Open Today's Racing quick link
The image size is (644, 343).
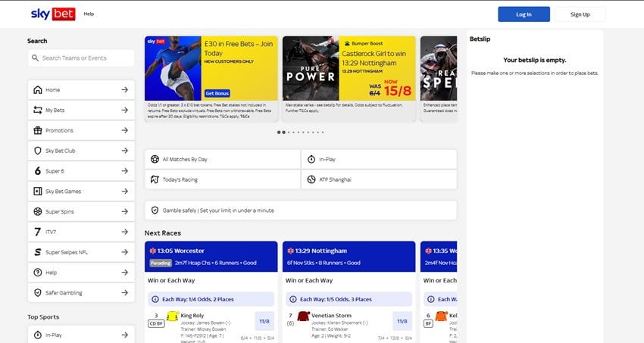click(222, 179)
